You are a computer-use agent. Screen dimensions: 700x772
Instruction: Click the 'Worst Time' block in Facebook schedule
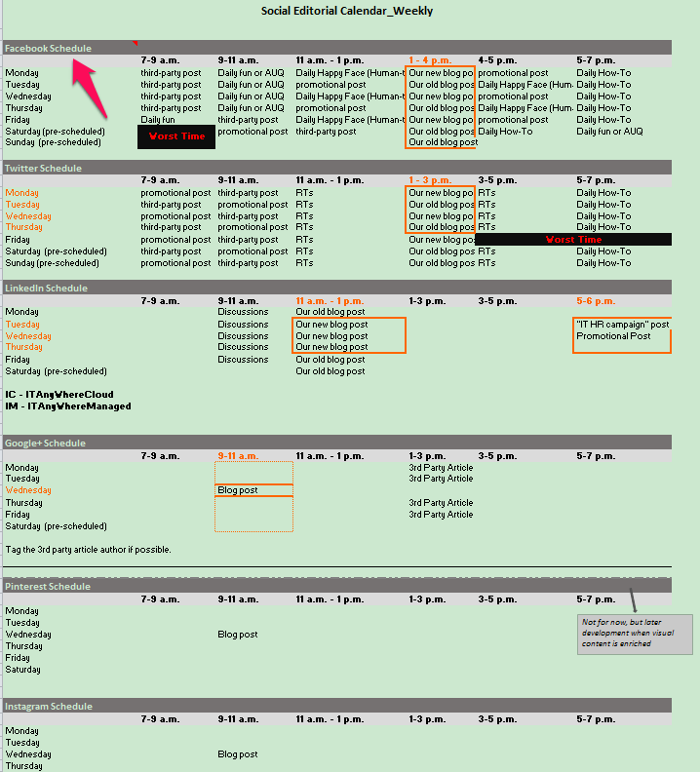click(176, 136)
